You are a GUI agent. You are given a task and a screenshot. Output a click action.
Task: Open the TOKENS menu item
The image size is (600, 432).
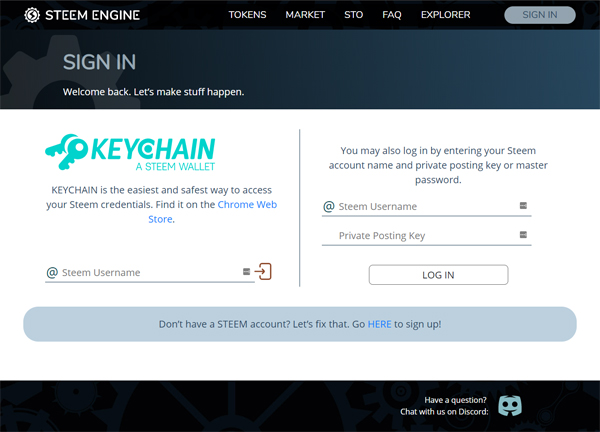tap(247, 16)
